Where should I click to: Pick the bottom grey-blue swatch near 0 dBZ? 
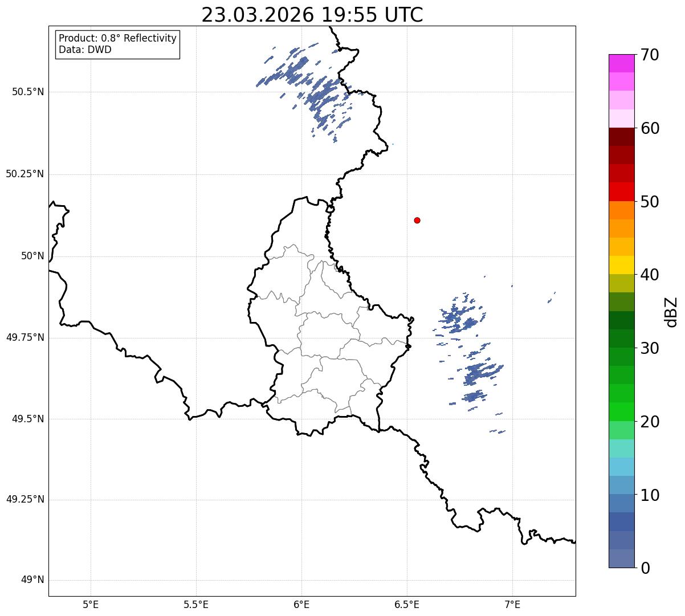622,558
